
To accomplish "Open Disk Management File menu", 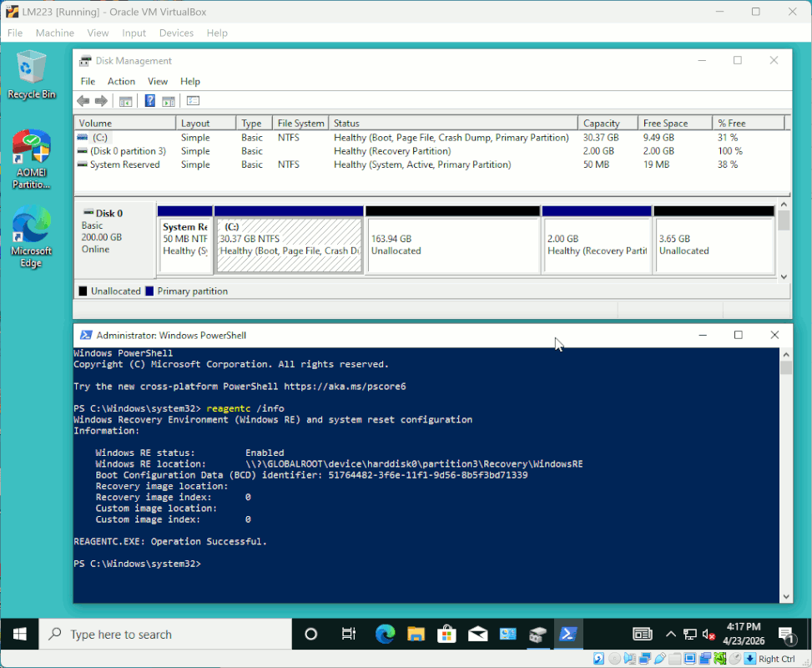I will click(88, 81).
